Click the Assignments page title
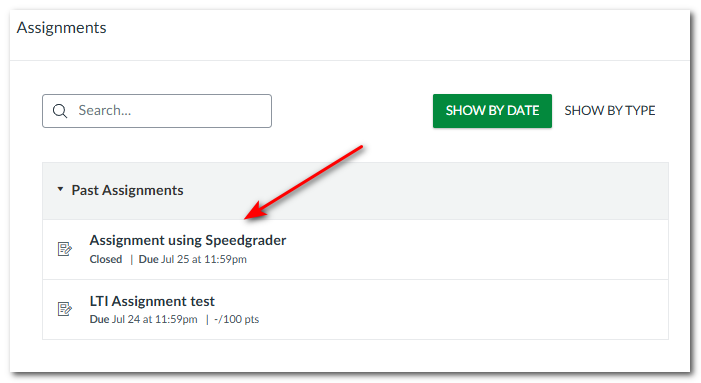 [62, 28]
